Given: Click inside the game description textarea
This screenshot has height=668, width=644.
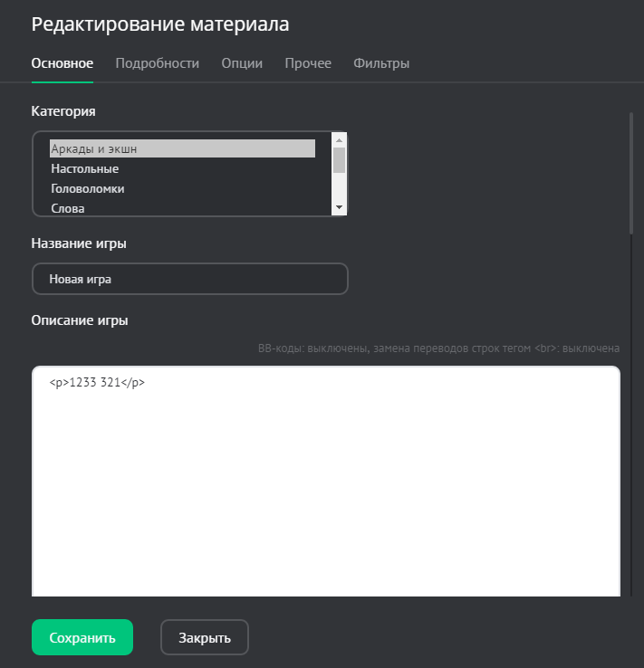Looking at the screenshot, I should tap(326, 480).
